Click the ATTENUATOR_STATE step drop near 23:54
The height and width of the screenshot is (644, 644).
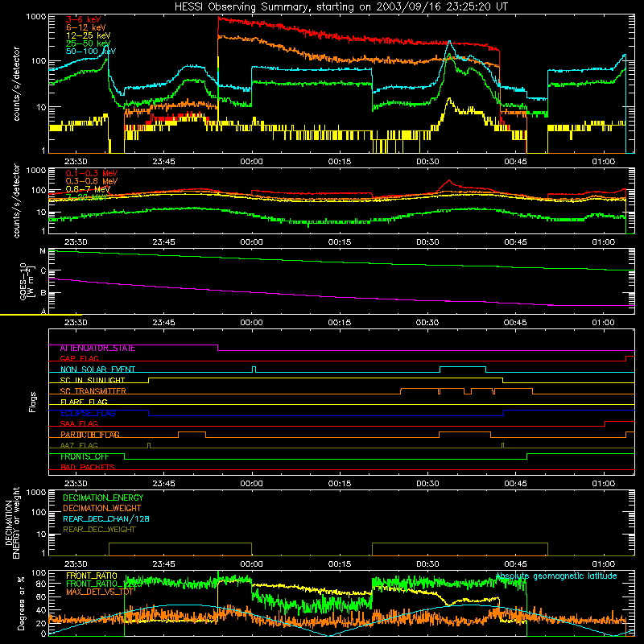217,348
